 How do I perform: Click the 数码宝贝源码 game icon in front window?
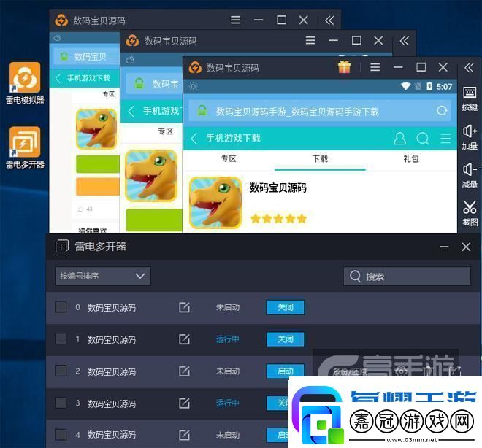click(x=215, y=203)
